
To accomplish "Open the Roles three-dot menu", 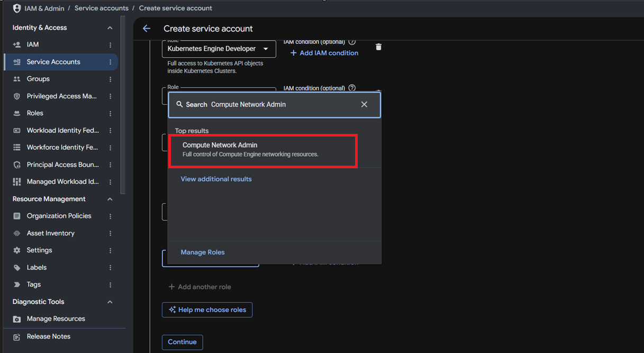I will (x=110, y=113).
